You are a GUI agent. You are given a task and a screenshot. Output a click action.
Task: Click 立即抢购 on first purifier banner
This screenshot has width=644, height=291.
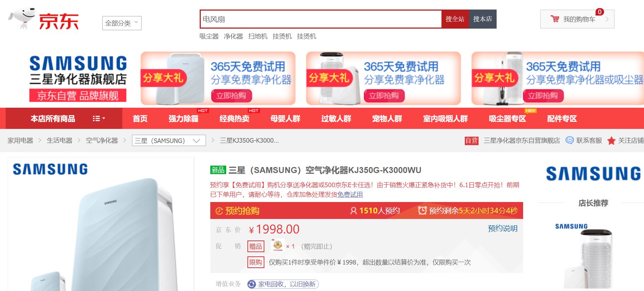[x=231, y=96]
